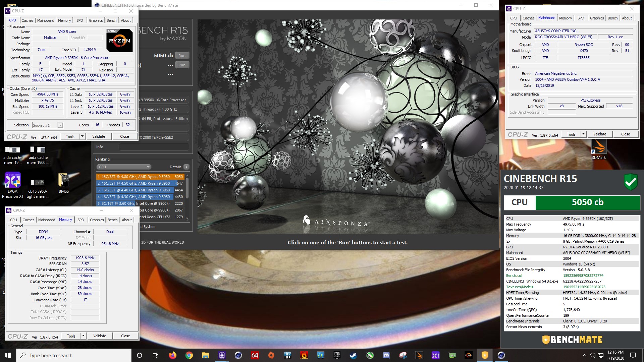Click the taskbar search box
Screen dimensions: 644x362
pyautogui.click(x=74, y=355)
